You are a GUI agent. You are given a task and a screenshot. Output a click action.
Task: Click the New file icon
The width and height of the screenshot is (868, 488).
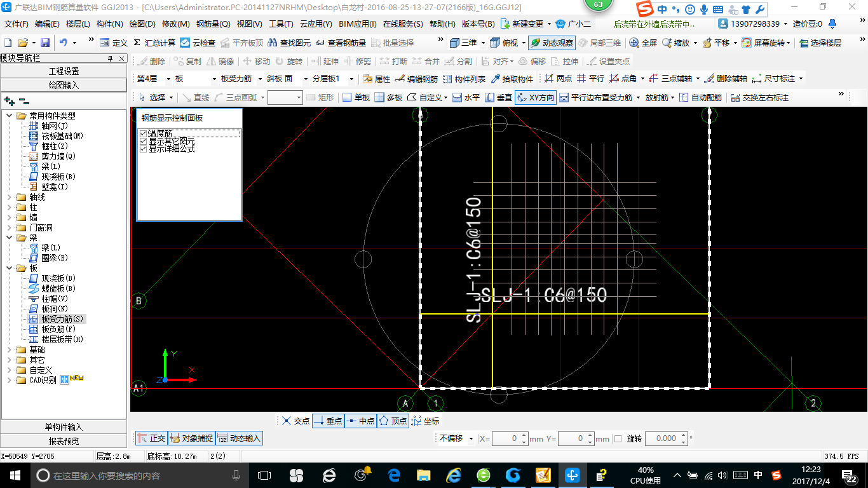[x=8, y=43]
